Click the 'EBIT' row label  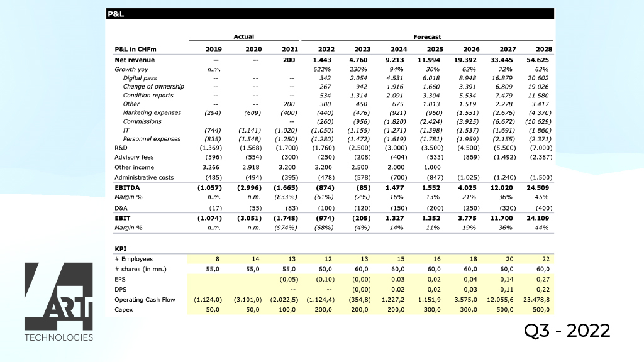pyautogui.click(x=123, y=218)
